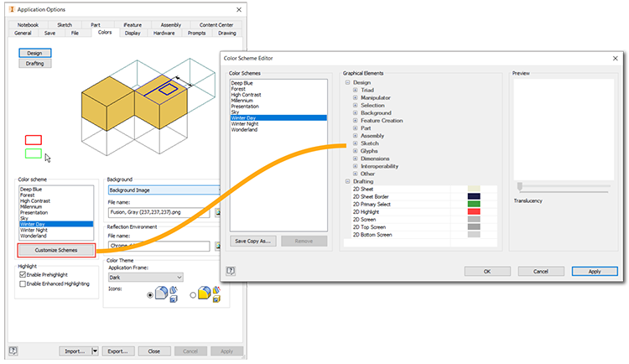Click help icon in Color Scheme Editor

pyautogui.click(x=231, y=271)
